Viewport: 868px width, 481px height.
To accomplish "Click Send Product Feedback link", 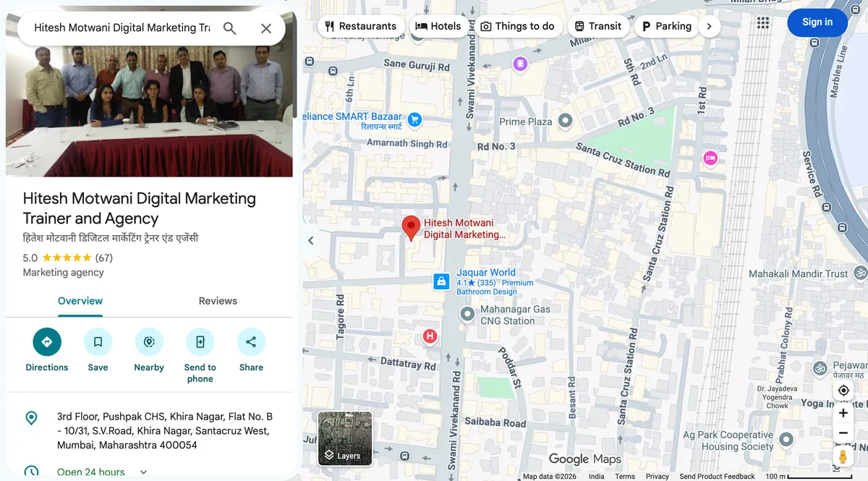I will click(x=717, y=477).
